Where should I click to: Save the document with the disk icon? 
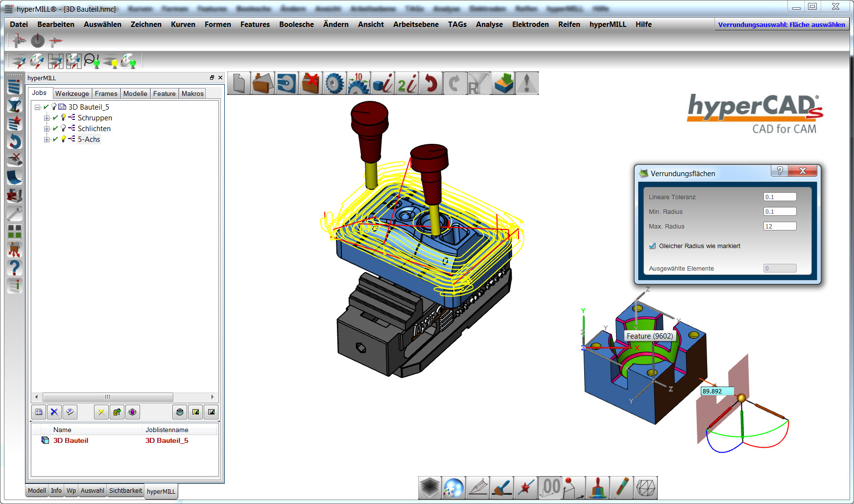pos(287,83)
